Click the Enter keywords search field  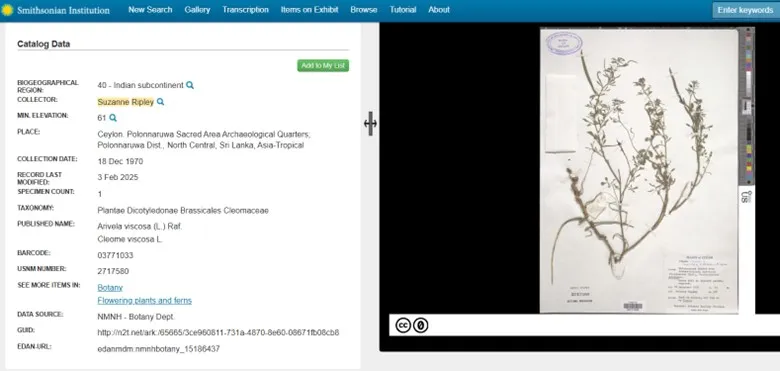[x=746, y=10]
